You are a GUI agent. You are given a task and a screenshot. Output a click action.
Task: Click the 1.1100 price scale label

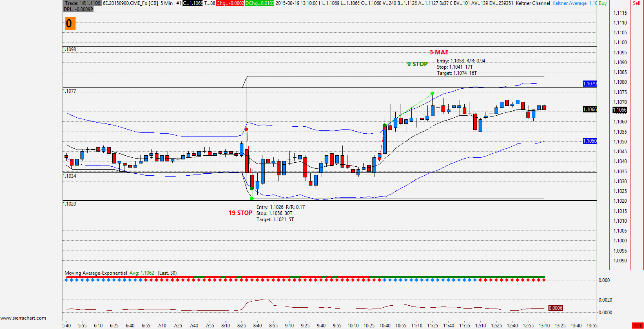(x=620, y=43)
